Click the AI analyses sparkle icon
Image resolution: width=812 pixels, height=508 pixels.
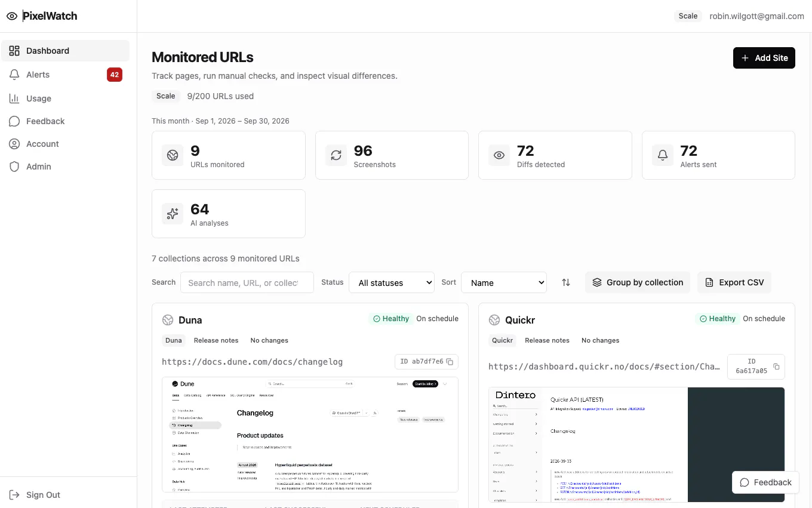point(173,214)
